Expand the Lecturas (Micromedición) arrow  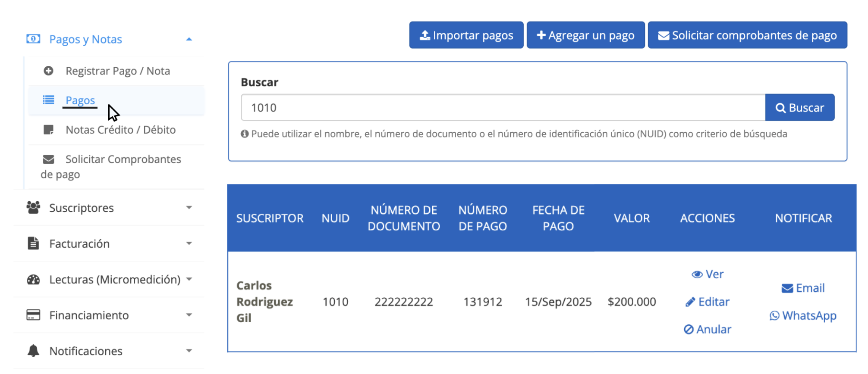(189, 279)
